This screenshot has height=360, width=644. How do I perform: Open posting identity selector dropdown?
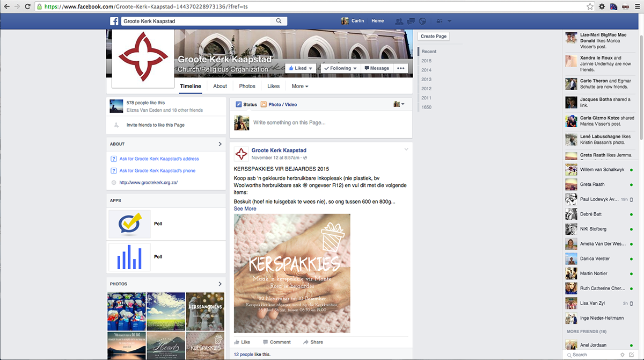tap(399, 104)
